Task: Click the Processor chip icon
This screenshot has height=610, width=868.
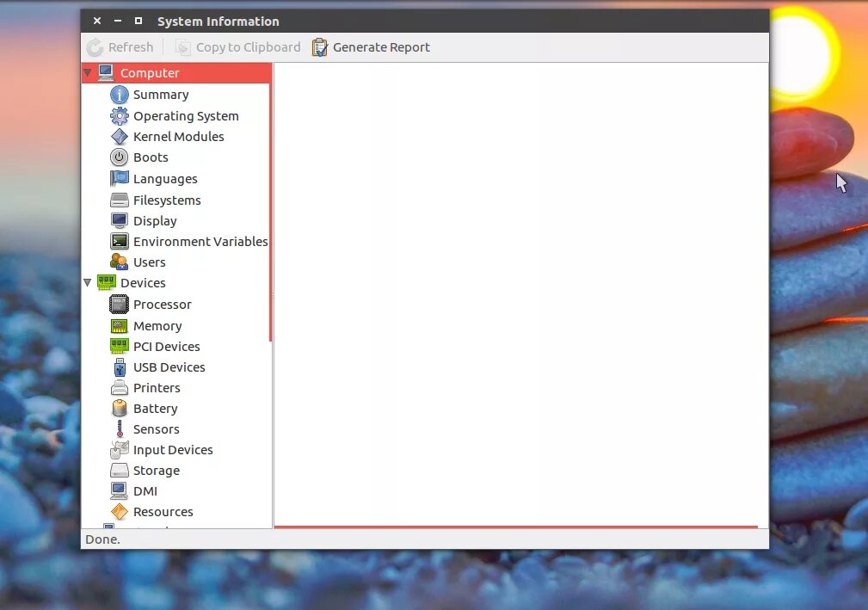Action: 119,305
